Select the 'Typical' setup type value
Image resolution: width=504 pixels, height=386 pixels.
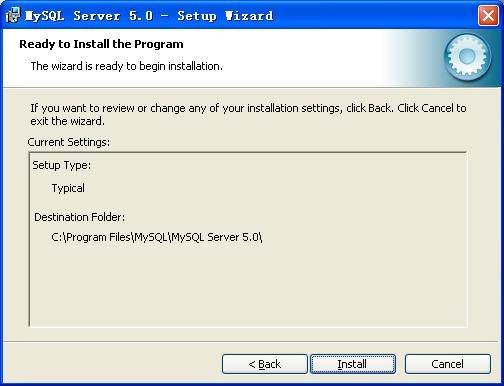[68, 188]
